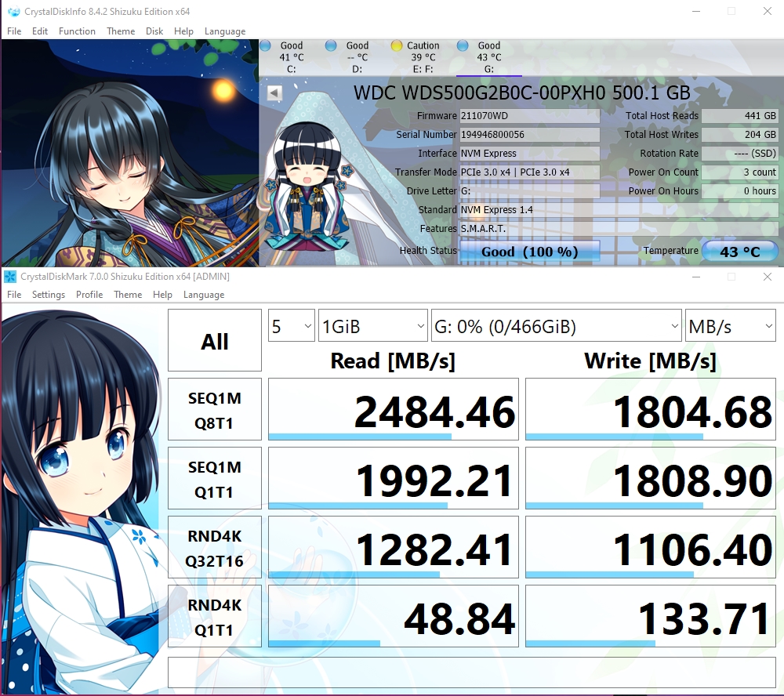Select the C: drive blue status orb
The height and width of the screenshot is (696, 784).
(x=266, y=45)
